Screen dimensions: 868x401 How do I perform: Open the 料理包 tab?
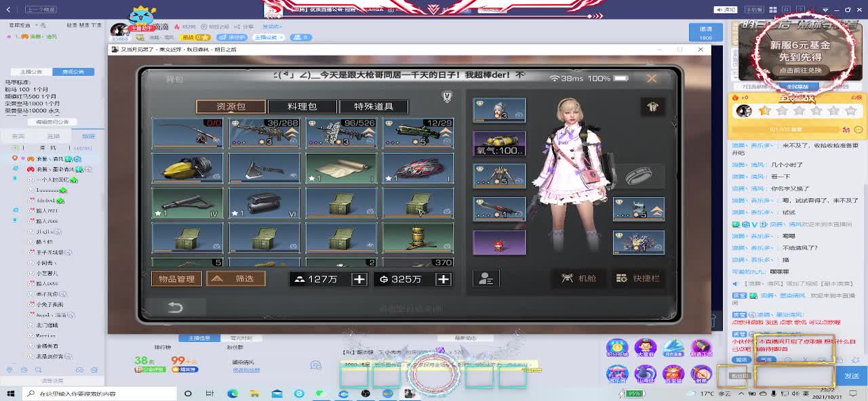point(302,106)
